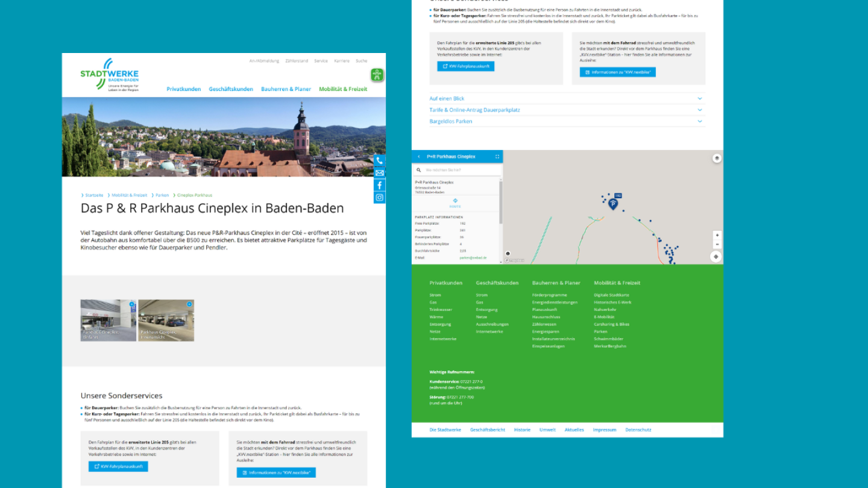Open the Parkhaus Cineplex Innenansicht thumbnail
Image resolution: width=868 pixels, height=488 pixels.
tap(166, 321)
